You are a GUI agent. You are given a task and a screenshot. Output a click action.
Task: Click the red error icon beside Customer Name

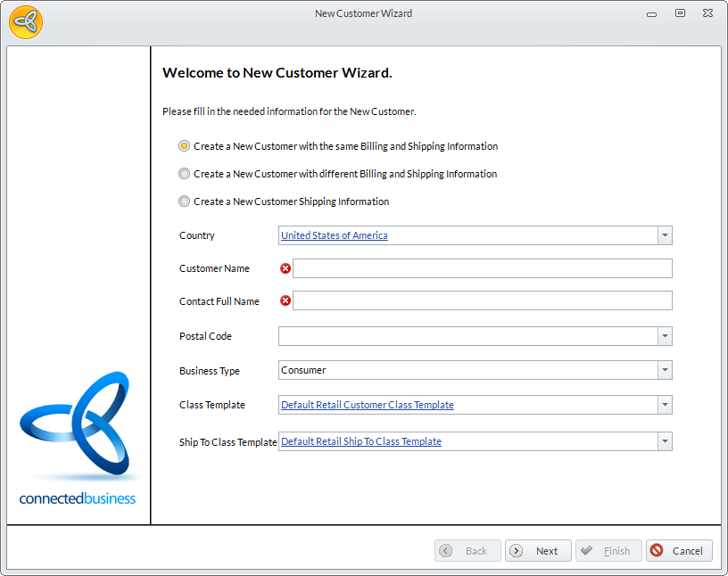[285, 268]
